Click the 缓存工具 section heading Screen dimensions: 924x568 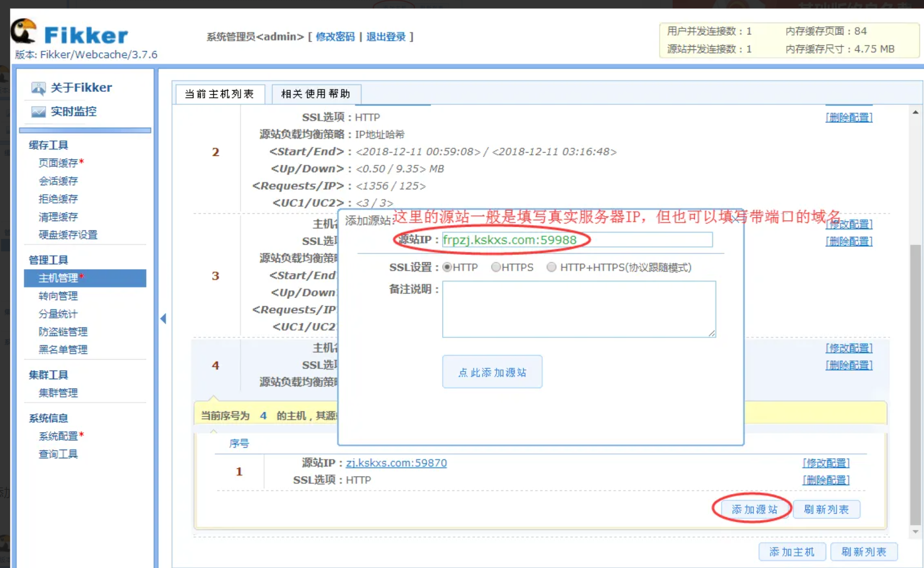pos(48,145)
